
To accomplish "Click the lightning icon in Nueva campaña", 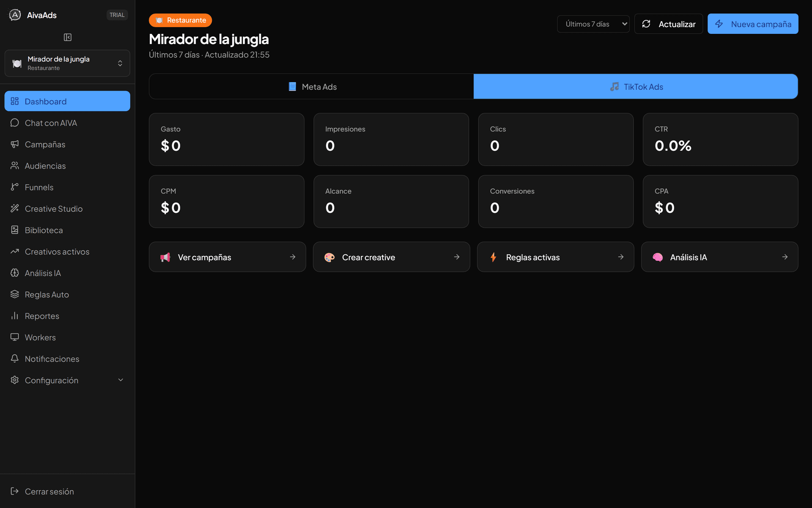I will pyautogui.click(x=719, y=24).
